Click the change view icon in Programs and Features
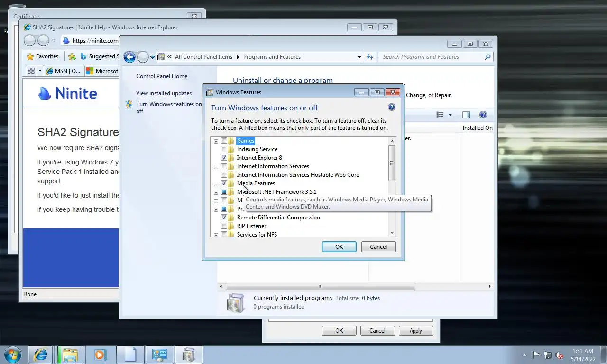Viewport: 607px width, 364px height. (440, 115)
